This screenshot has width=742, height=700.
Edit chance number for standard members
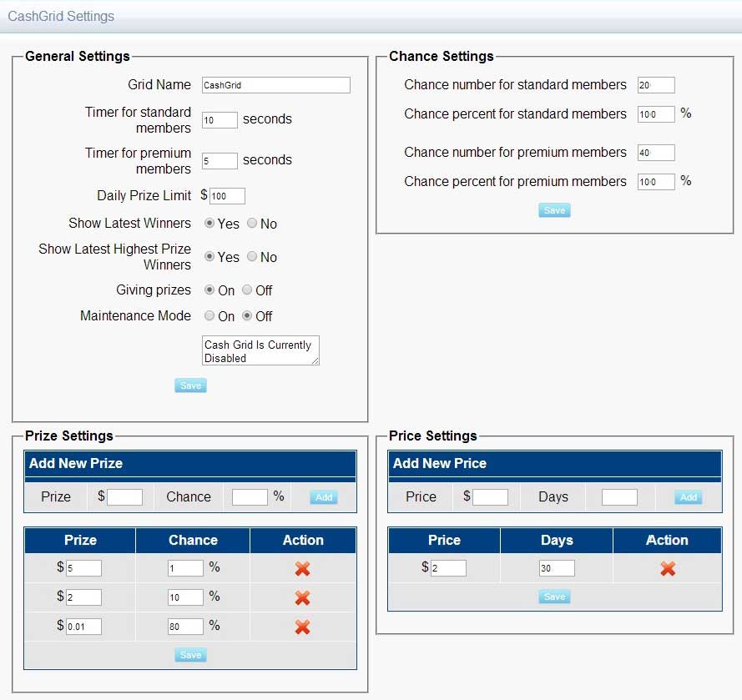(x=656, y=85)
